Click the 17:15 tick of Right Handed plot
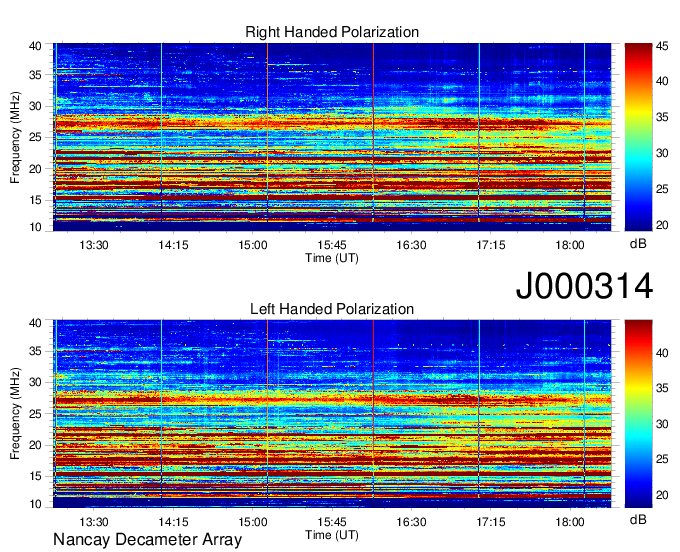Screen dimensions: 680x552 490,245
